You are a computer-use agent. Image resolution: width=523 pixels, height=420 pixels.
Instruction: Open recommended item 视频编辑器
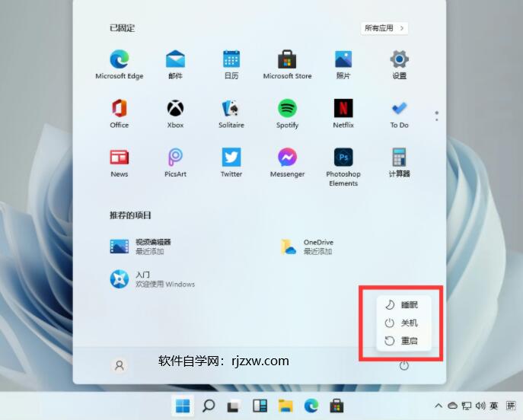point(140,247)
